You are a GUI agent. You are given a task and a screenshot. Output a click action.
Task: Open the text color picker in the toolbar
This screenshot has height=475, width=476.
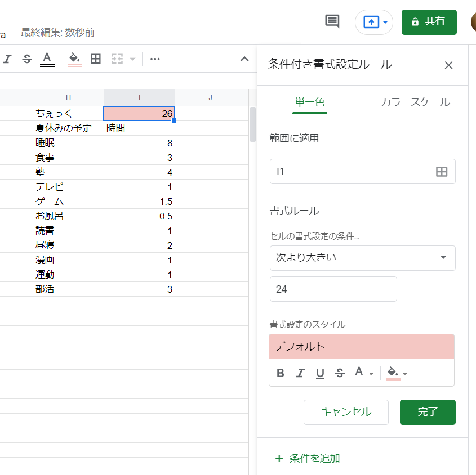click(x=47, y=59)
